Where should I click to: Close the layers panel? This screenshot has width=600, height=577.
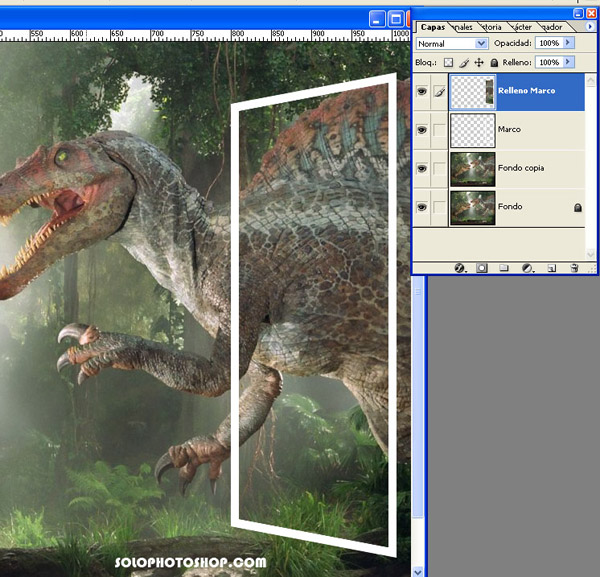point(591,14)
